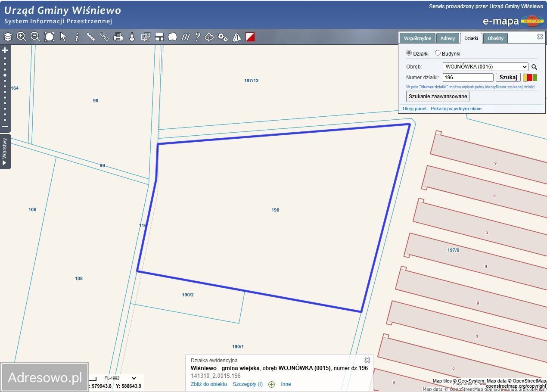The height and width of the screenshot is (392, 547).
Task: Switch to the Działki tab
Action: click(x=471, y=38)
